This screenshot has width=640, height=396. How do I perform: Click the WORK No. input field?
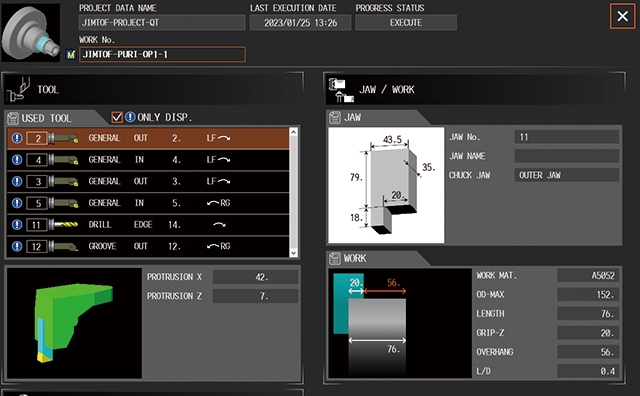[x=162, y=54]
